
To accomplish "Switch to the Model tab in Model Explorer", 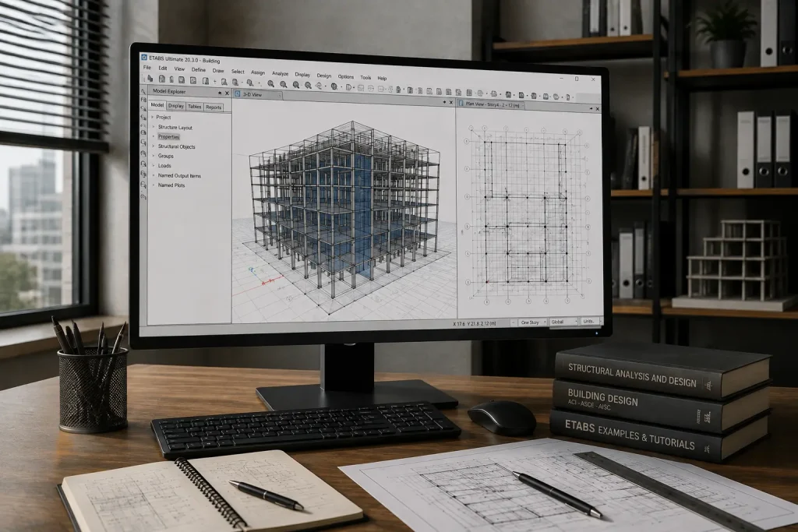I will (x=157, y=105).
